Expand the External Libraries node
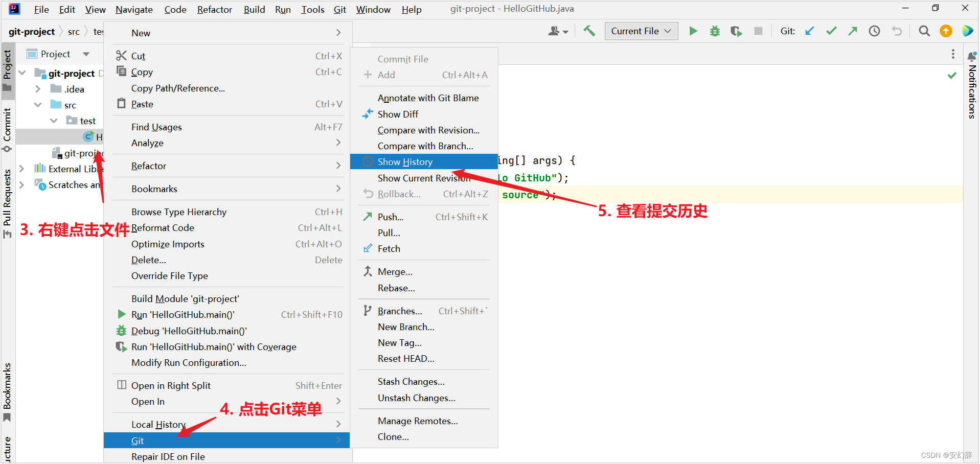The width and height of the screenshot is (980, 464). 22,169
